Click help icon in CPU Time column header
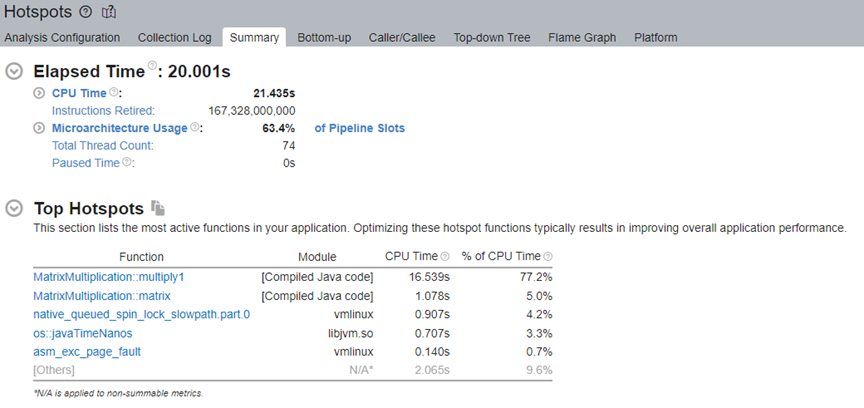 coord(445,257)
